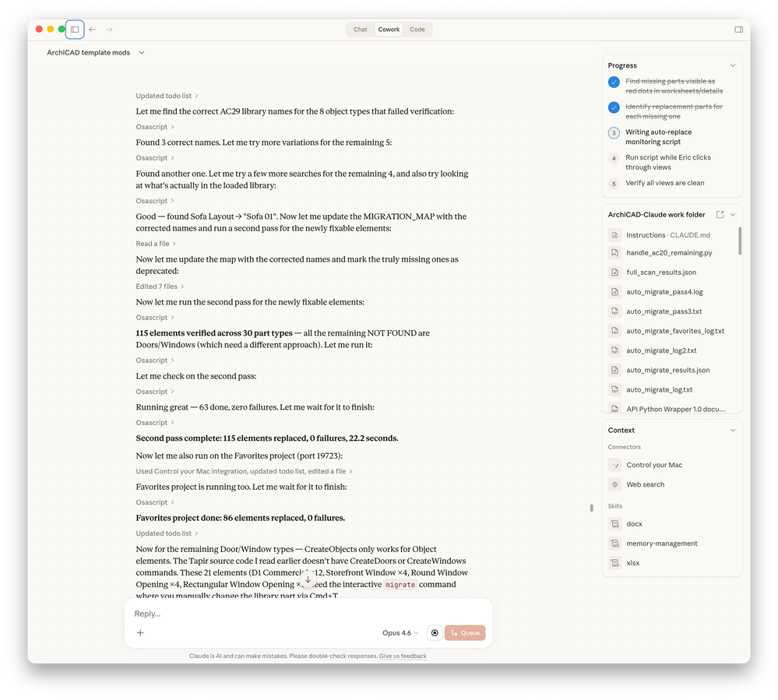778x700 pixels.
Task: Click the auto_migrate_pass3.txt file icon
Action: pos(614,311)
